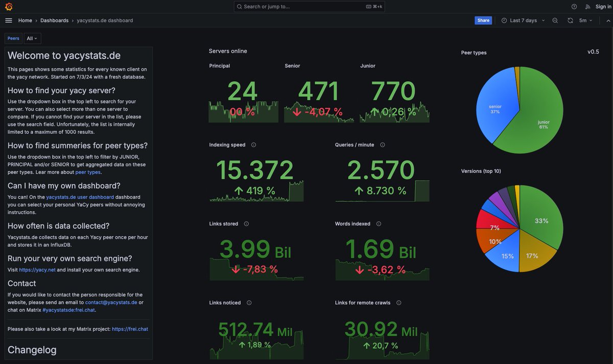Open the Peers filter dropdown showing All
Viewport: 613px width, 364px height.
click(31, 38)
